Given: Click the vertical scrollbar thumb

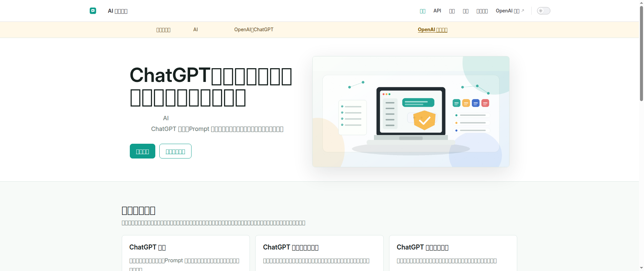Looking at the screenshot, I should click(641, 54).
